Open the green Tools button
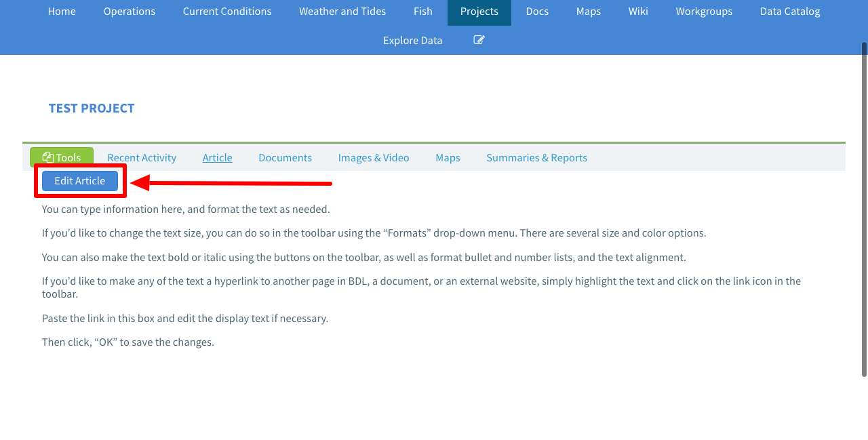 pyautogui.click(x=62, y=157)
